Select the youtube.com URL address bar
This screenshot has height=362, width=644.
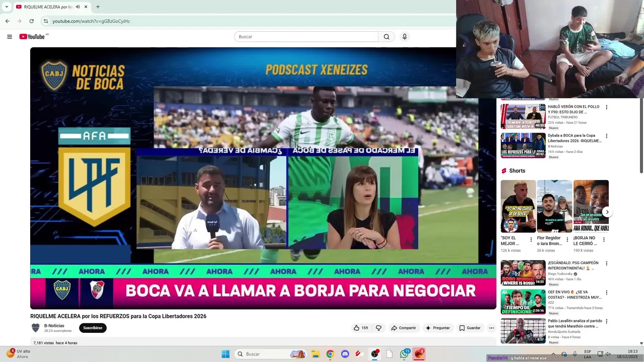[x=91, y=21]
